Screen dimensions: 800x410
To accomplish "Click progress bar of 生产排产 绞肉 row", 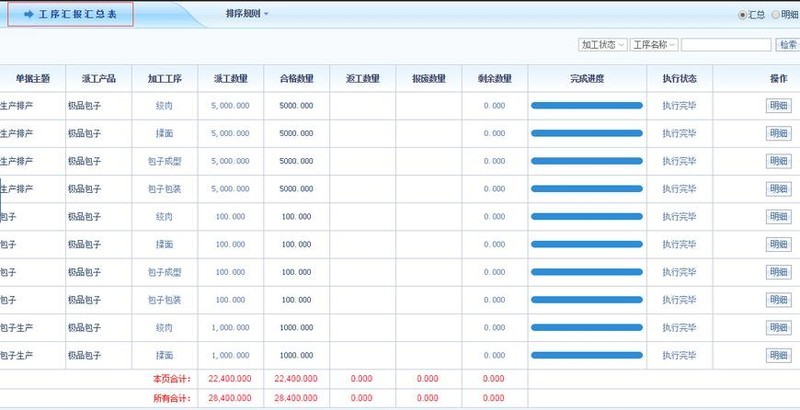I will tap(587, 106).
